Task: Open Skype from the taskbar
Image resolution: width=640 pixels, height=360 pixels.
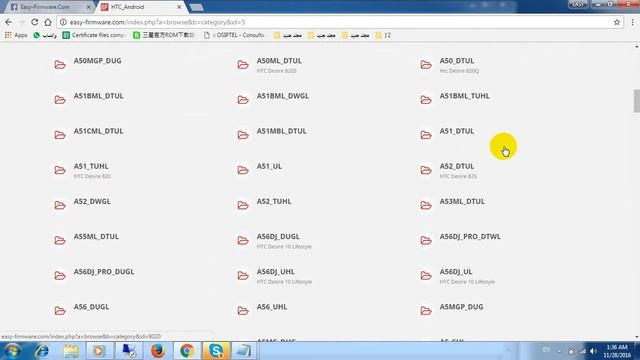Action: 216,351
